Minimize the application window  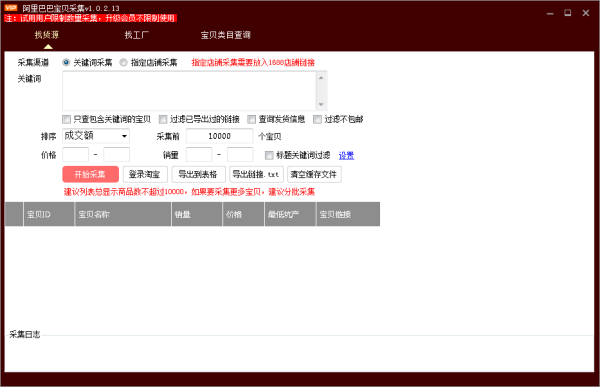click(x=550, y=13)
